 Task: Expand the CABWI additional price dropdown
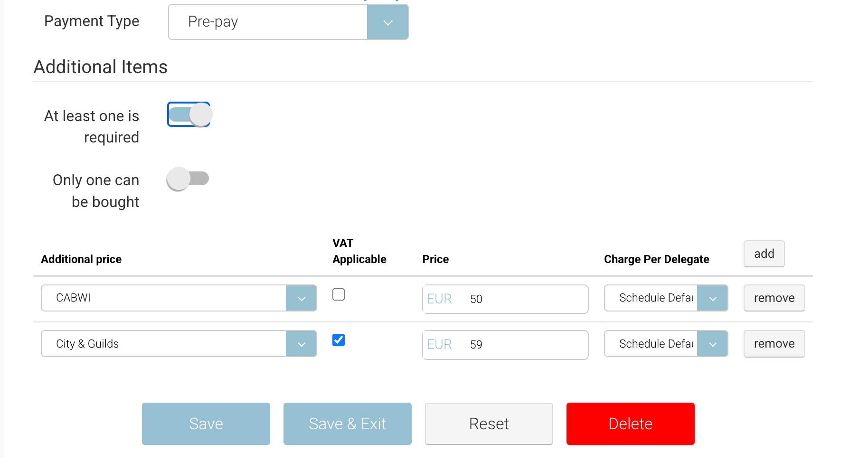(164, 298)
